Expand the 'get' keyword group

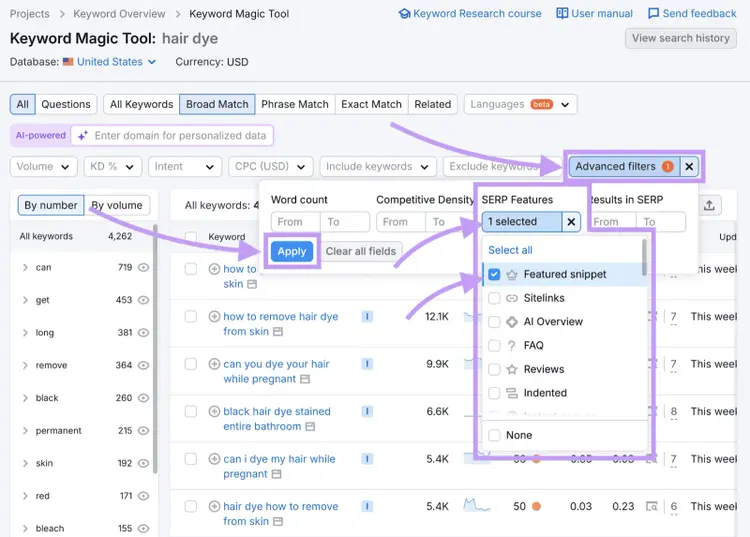tap(25, 300)
